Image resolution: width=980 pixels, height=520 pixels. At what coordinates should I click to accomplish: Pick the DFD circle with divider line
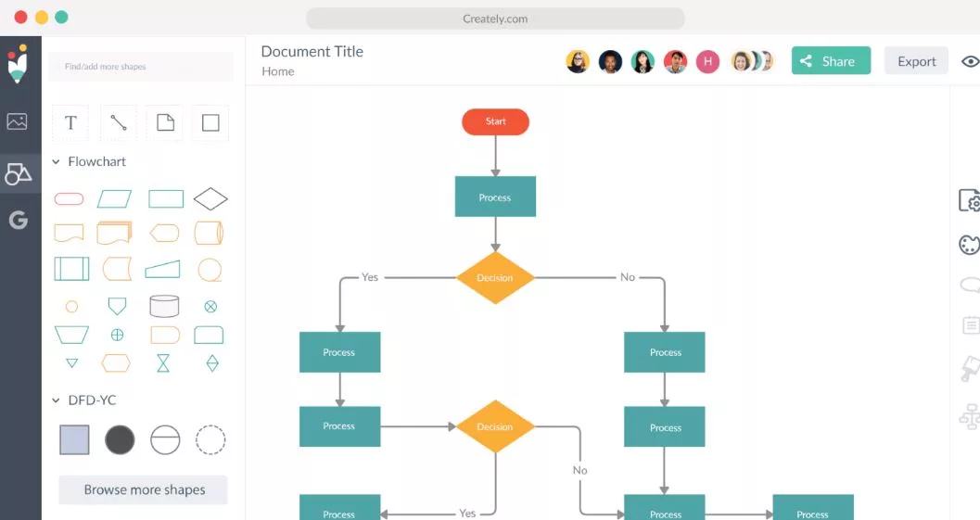coord(165,439)
